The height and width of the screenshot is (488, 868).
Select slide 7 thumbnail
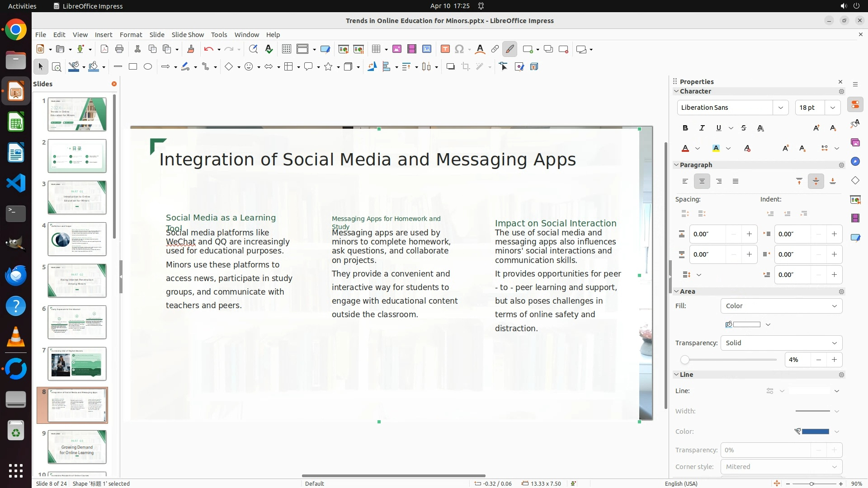point(77,364)
